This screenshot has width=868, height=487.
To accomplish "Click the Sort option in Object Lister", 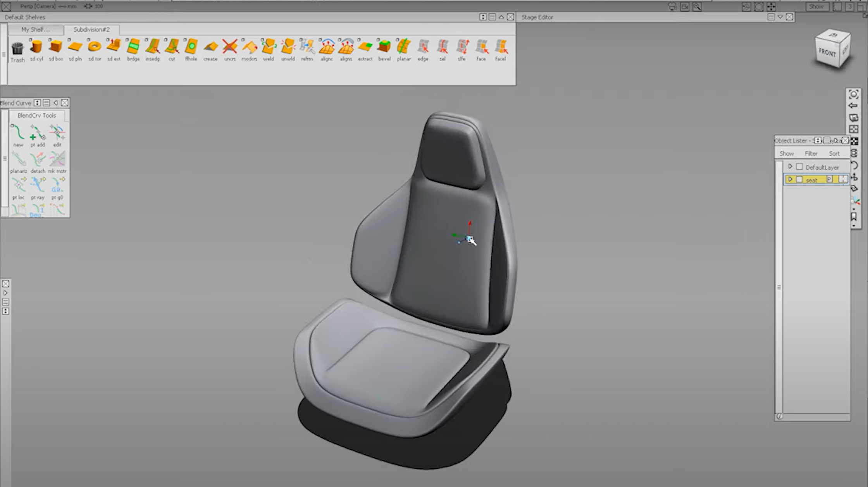I will point(834,153).
